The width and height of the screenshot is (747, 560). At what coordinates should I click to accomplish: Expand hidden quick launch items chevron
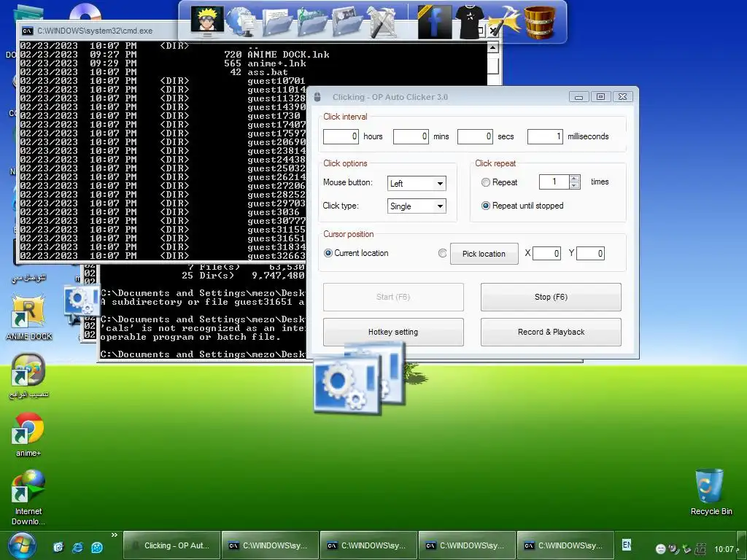click(115, 535)
